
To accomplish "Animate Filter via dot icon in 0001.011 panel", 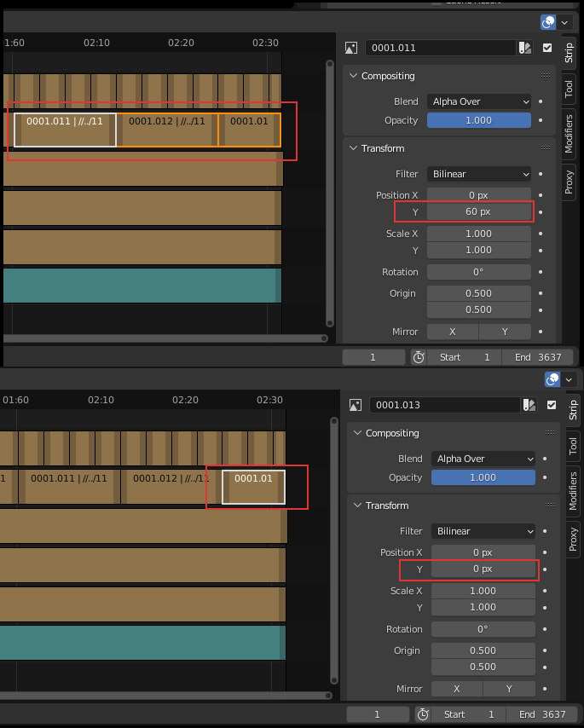I will pyautogui.click(x=541, y=174).
